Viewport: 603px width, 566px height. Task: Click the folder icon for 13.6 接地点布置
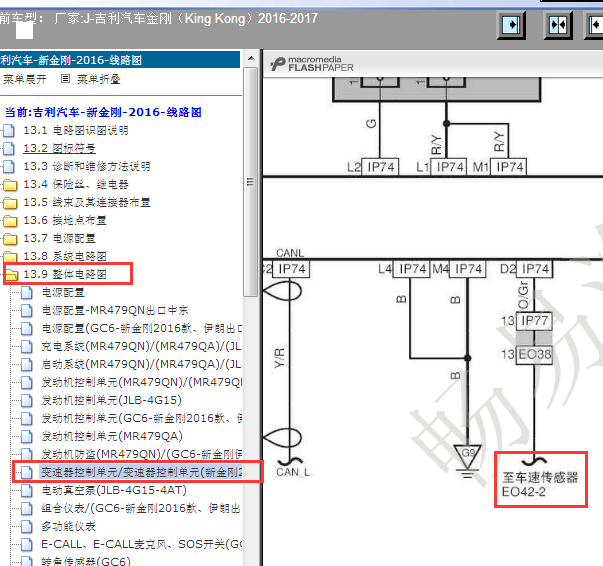(10, 221)
